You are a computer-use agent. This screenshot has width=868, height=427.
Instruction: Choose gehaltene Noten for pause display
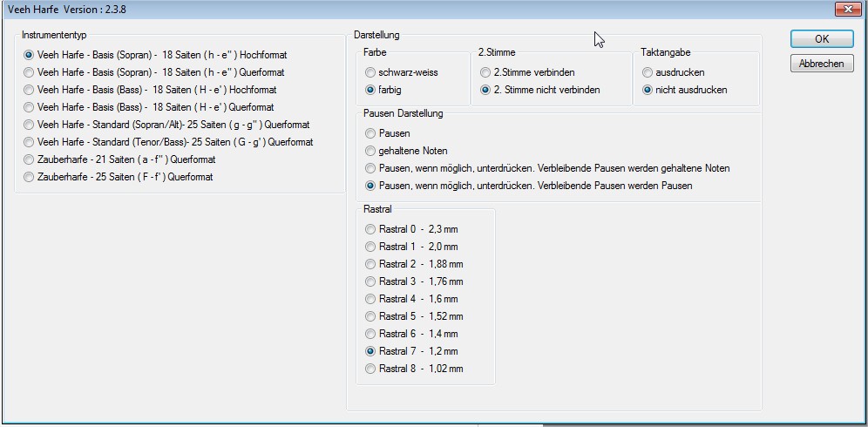(x=371, y=151)
